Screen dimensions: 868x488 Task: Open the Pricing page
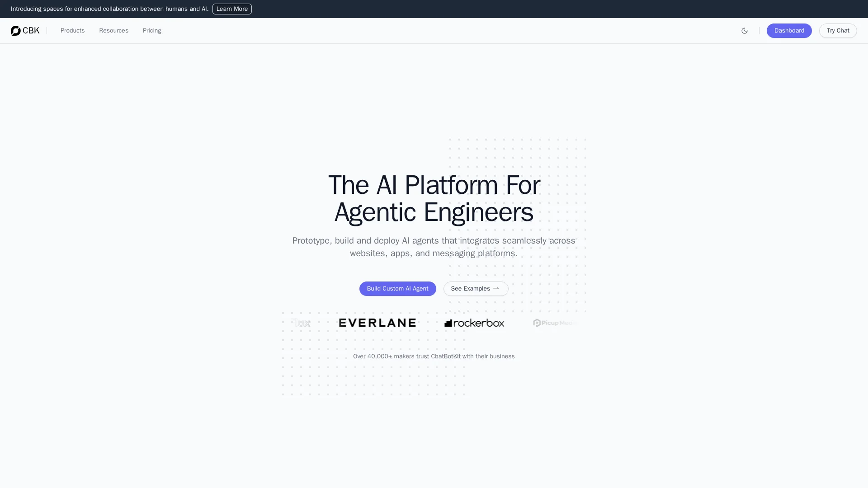(152, 31)
